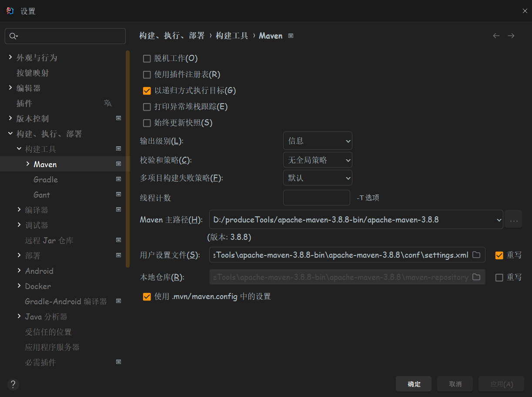This screenshot has width=532, height=397.
Task: Click the project icon on Gradle-Android 编译器 row
Action: (x=118, y=301)
